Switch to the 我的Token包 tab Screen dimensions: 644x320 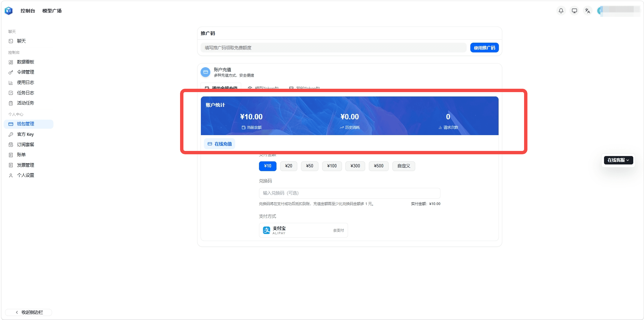305,88
